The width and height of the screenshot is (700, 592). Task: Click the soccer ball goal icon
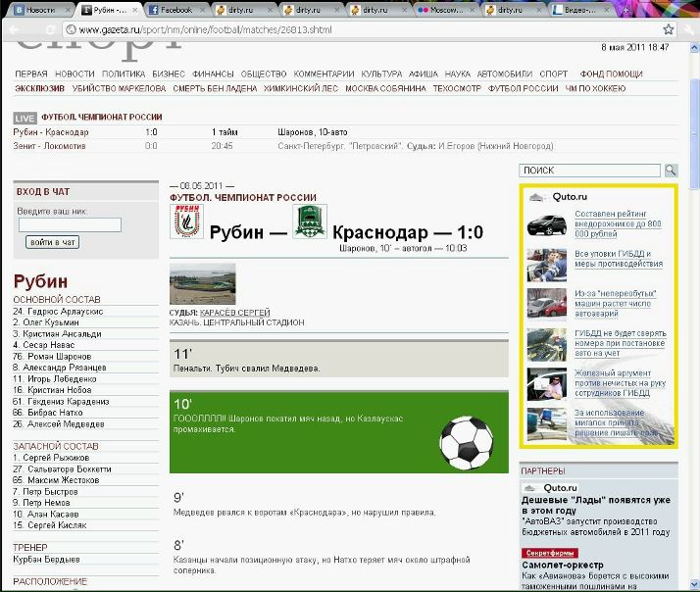click(467, 442)
